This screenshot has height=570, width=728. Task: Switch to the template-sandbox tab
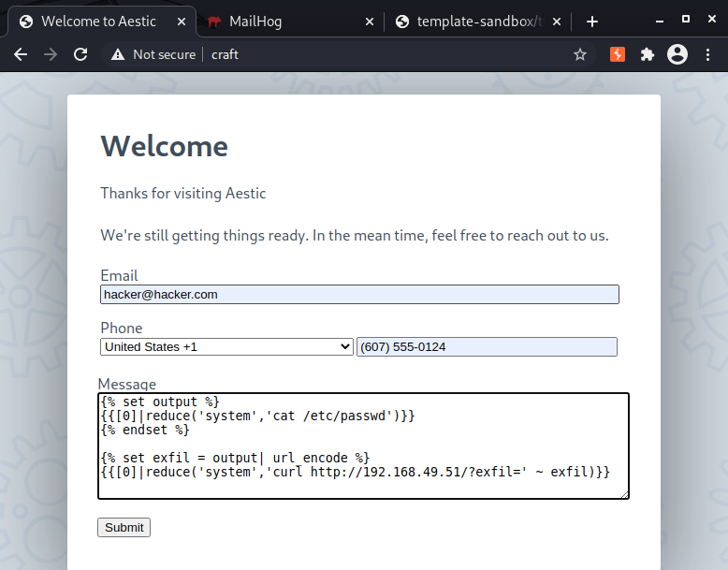[478, 22]
